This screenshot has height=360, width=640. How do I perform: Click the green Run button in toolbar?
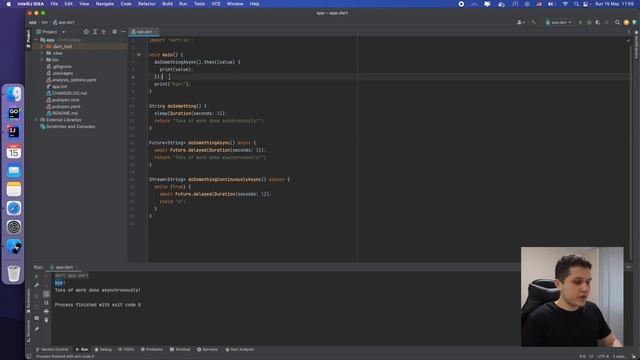(580, 22)
